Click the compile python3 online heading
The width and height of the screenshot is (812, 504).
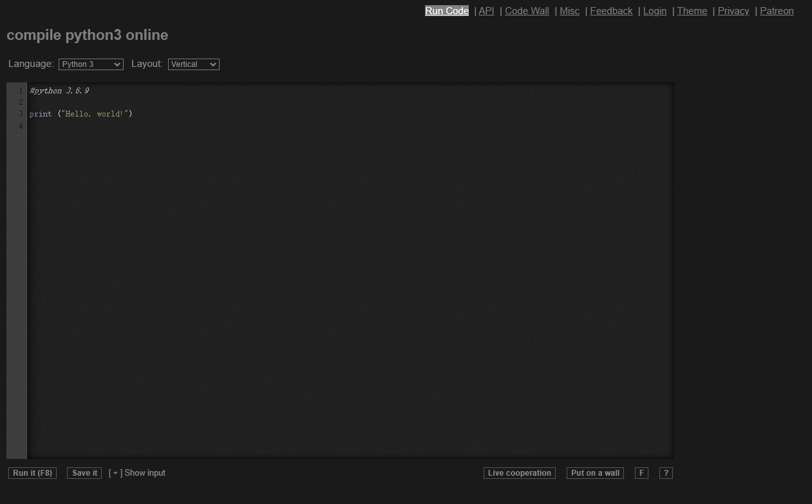click(88, 35)
